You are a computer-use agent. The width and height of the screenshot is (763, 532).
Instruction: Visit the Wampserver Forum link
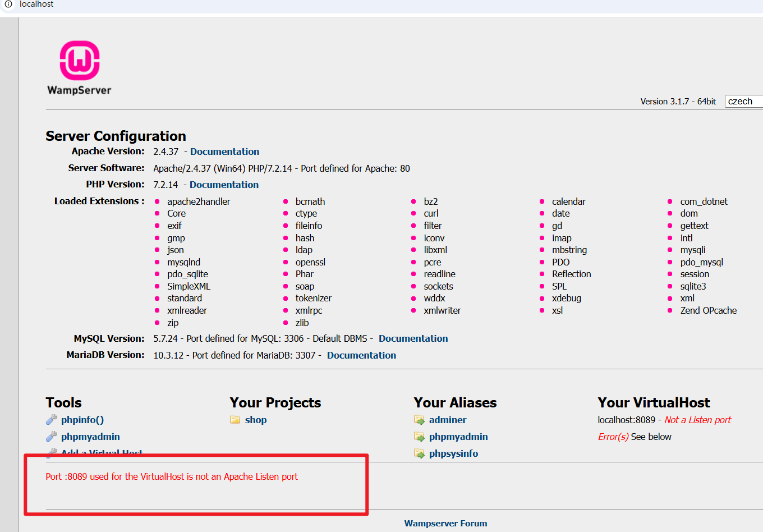[445, 524]
